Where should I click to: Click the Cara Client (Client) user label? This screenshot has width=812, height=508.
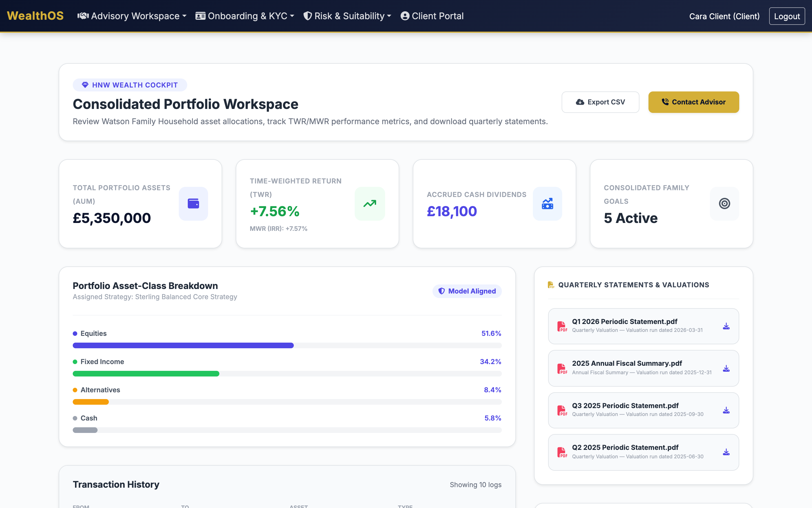pyautogui.click(x=724, y=16)
